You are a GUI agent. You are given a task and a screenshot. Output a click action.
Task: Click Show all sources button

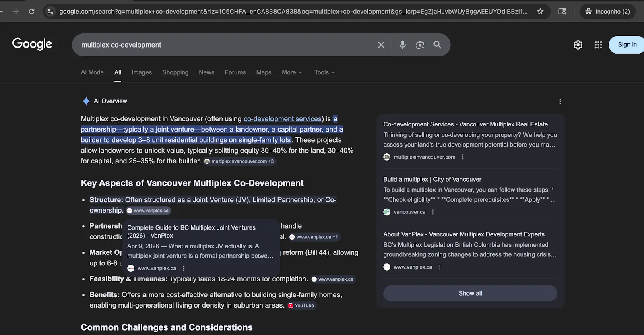470,293
